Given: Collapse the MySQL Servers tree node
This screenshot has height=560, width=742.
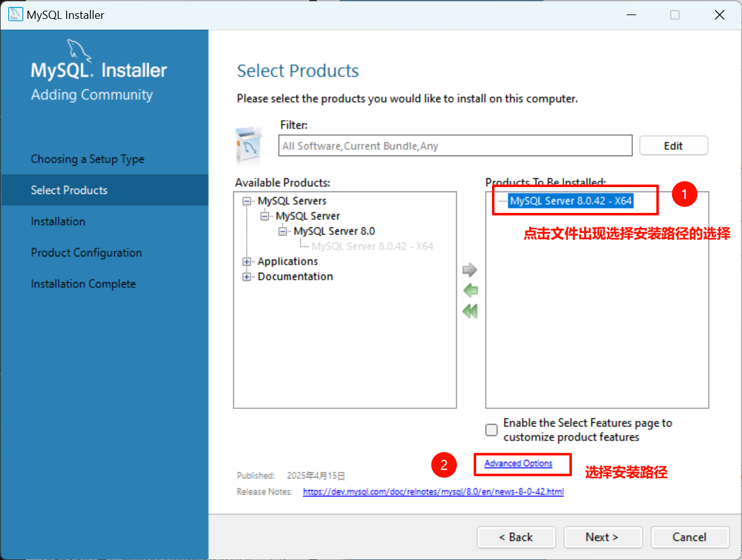Looking at the screenshot, I should (246, 201).
